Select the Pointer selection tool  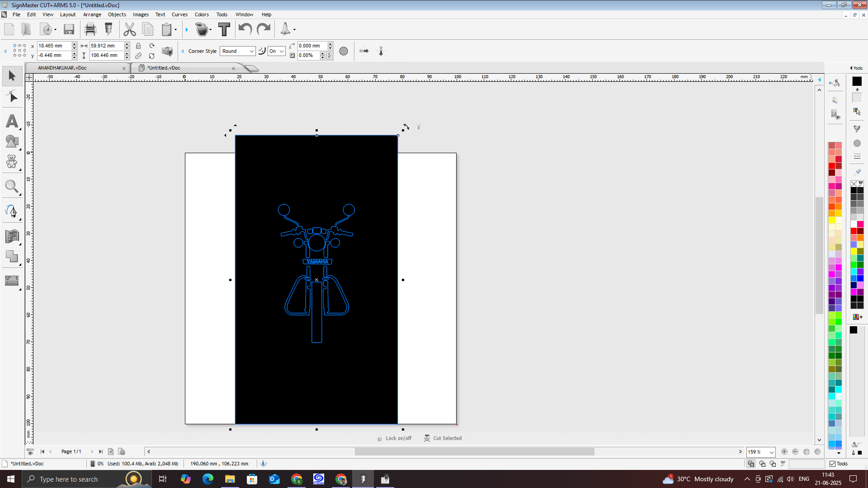click(x=12, y=76)
